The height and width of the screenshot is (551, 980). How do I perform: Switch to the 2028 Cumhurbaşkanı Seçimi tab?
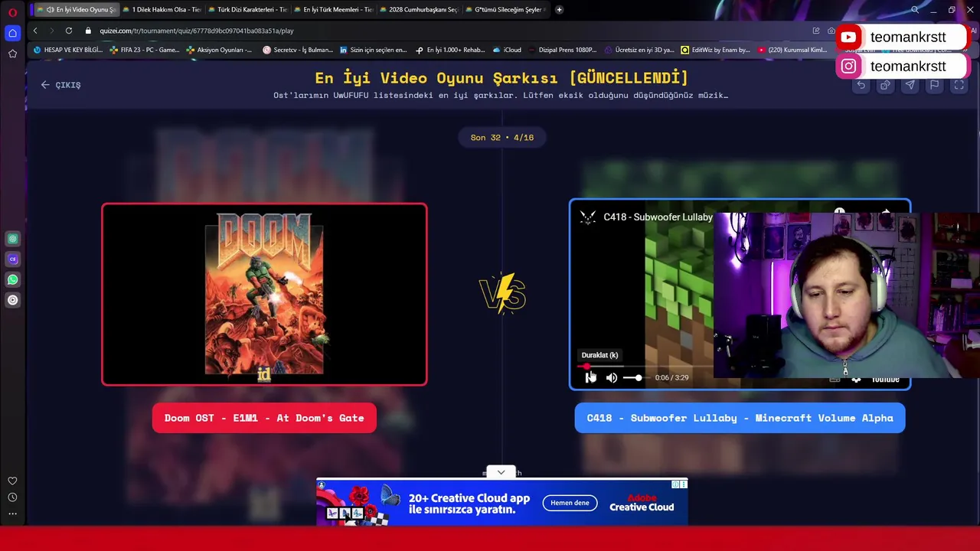point(419,9)
